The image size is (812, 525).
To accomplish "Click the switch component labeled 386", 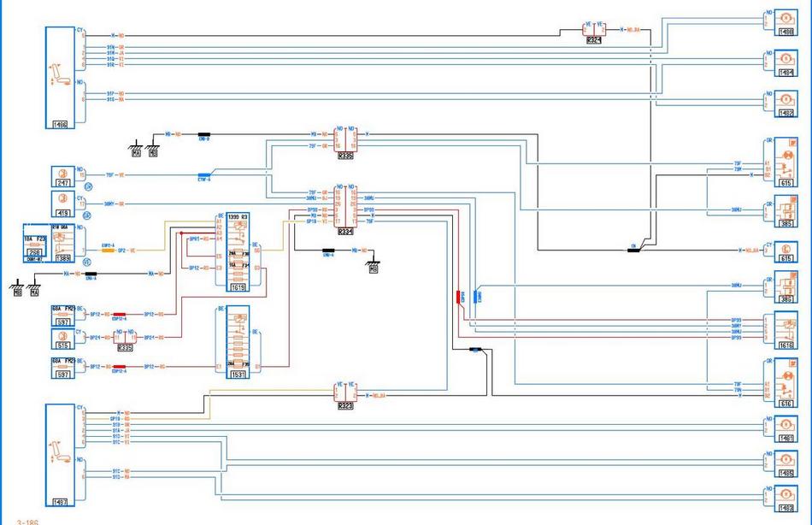I will 784,286.
